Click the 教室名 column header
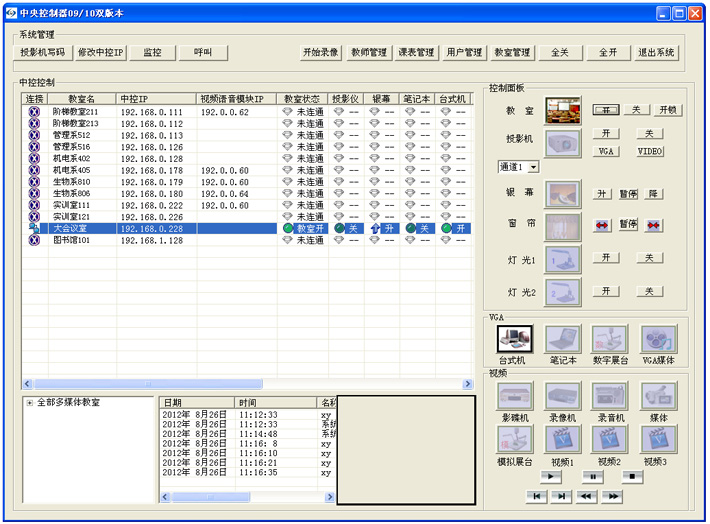This screenshot has width=710, height=524. click(81, 100)
